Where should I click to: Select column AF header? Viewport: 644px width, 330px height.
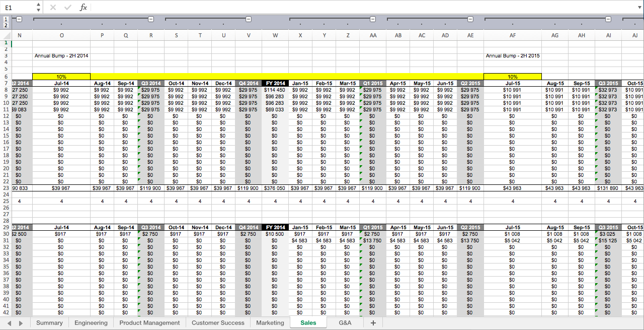[x=513, y=35]
